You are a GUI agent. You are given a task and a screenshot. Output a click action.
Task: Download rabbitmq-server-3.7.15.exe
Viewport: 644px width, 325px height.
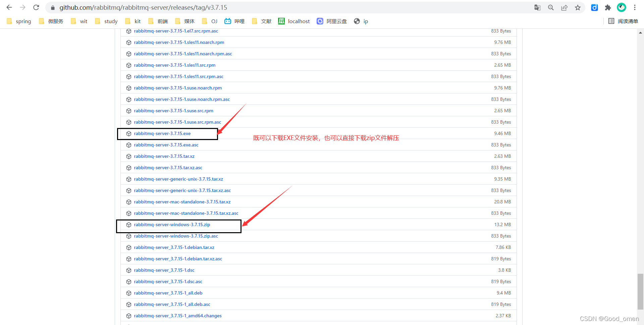tap(162, 134)
